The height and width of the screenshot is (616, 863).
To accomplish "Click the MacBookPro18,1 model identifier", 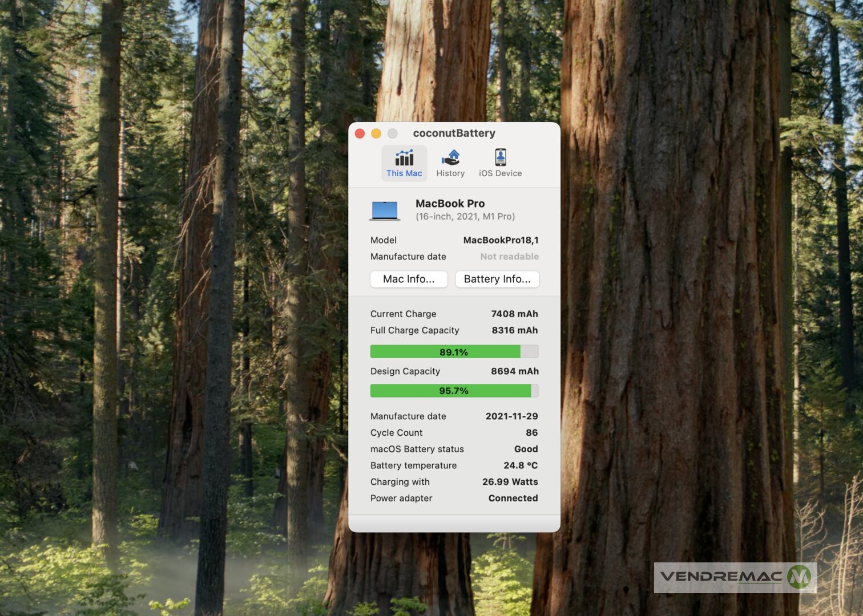I will (x=501, y=240).
